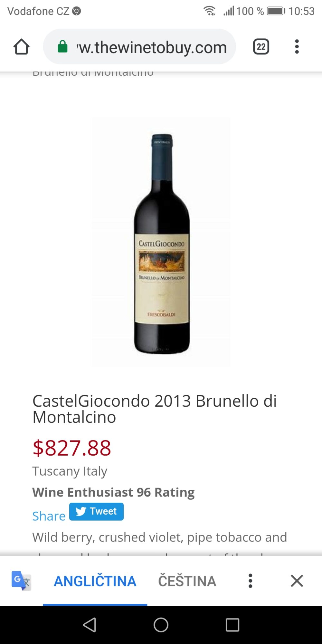Tap the Google Translate logo icon
The width and height of the screenshot is (322, 644).
(21, 581)
